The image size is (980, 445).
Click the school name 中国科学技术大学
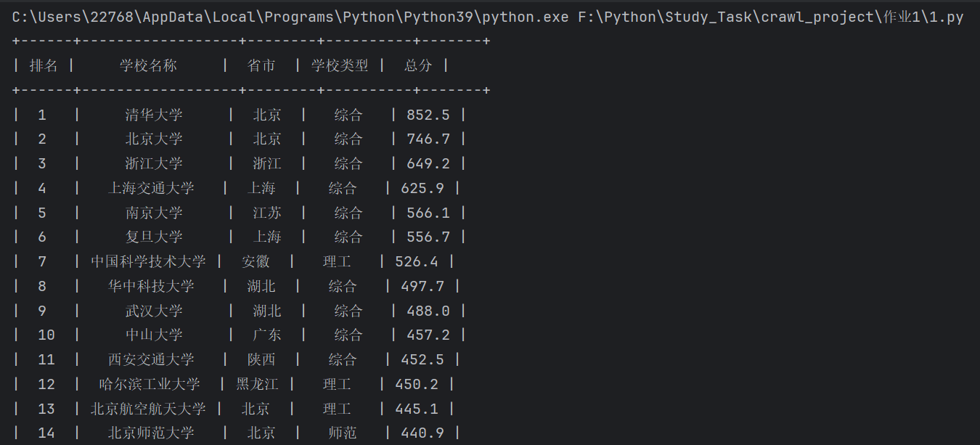coord(148,261)
